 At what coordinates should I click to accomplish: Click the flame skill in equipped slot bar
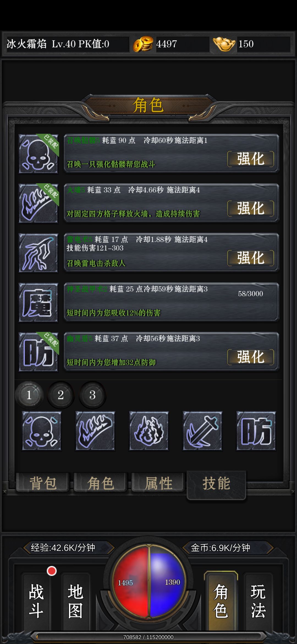tap(149, 431)
